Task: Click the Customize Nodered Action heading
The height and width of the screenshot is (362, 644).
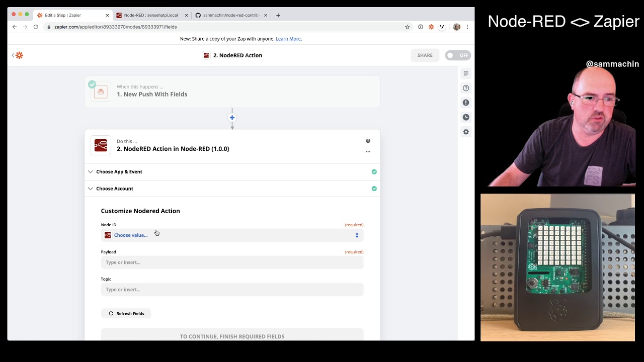Action: [x=140, y=211]
